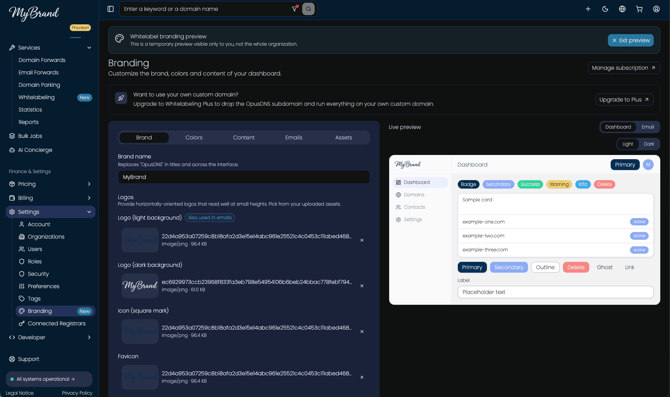Switch live preview to Email
Viewport: 670px width, 397px height.
pos(647,127)
